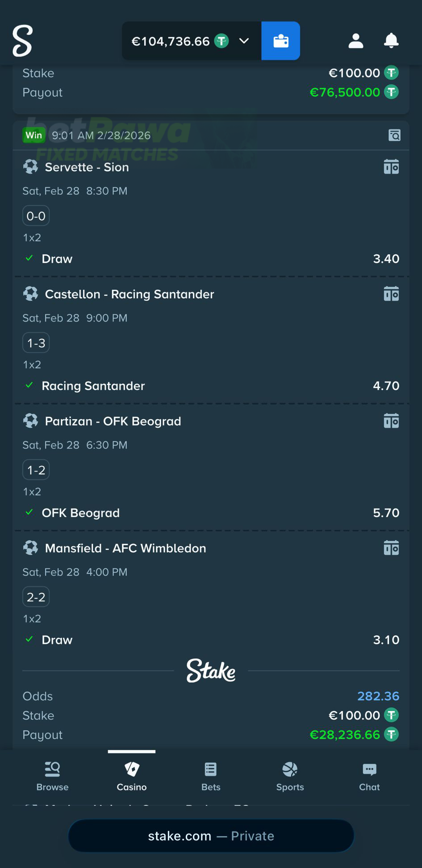
Task: Click the Servette - Sion match title
Action: click(x=87, y=167)
